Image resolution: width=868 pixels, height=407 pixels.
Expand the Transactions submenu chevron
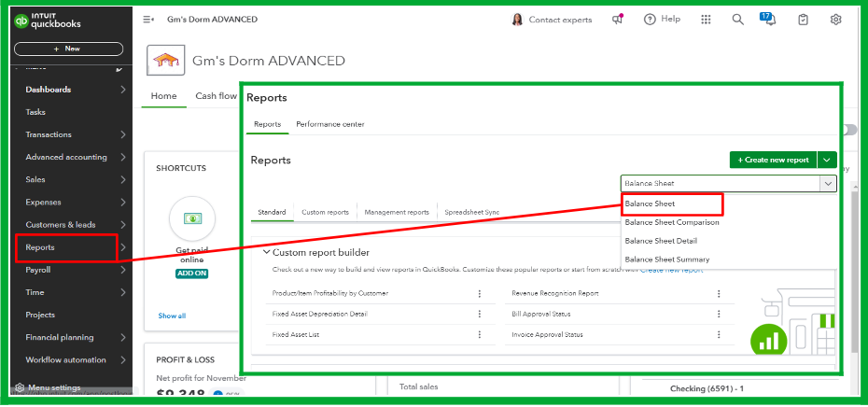[123, 134]
